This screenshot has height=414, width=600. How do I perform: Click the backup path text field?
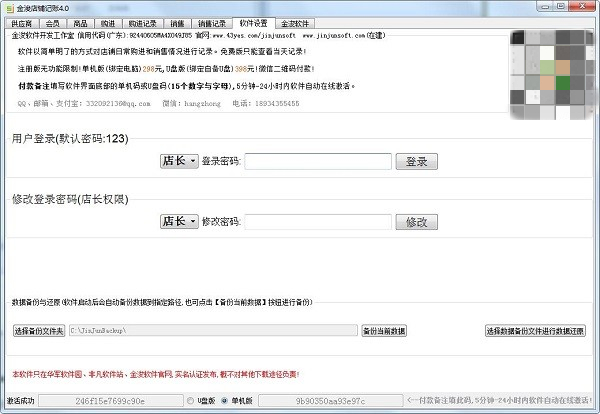(x=212, y=330)
